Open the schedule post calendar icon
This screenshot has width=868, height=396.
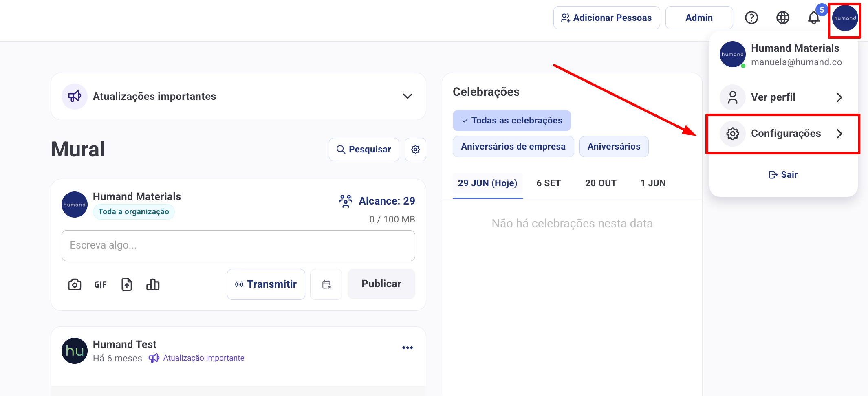click(326, 284)
